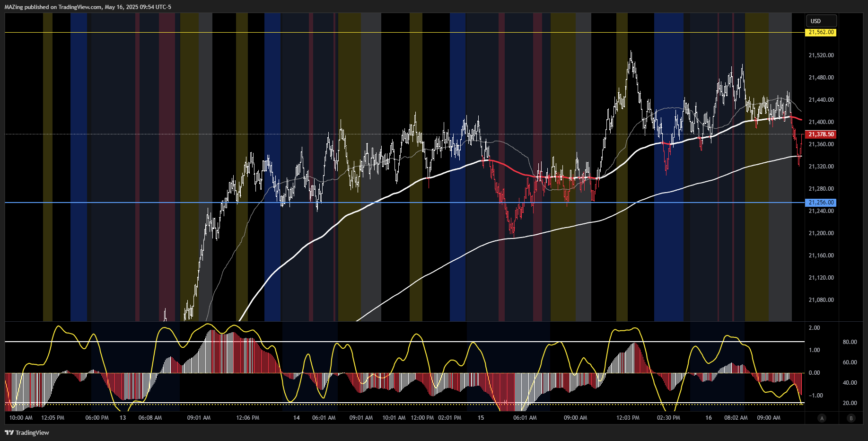Select the red 21,378.50 current price label
Screen dimensions: 868x441
821,134
